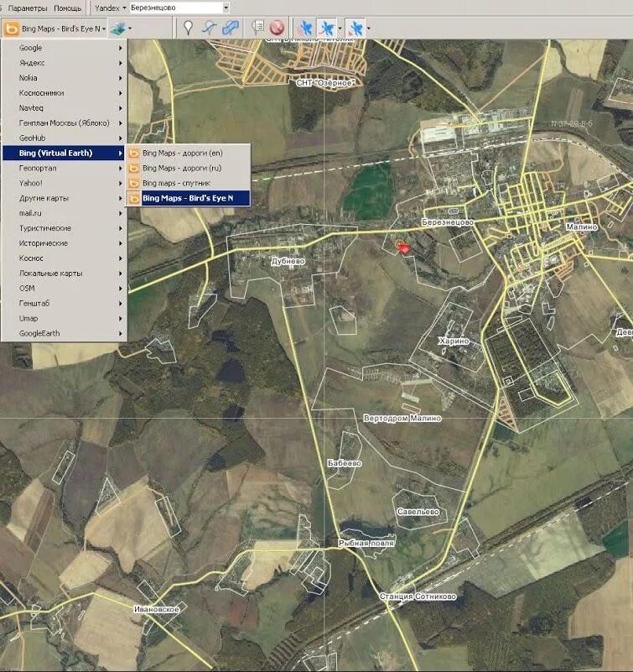Expand the Березнецово search box dropdown arrow
Screen dimensions: 633x672
point(226,8)
